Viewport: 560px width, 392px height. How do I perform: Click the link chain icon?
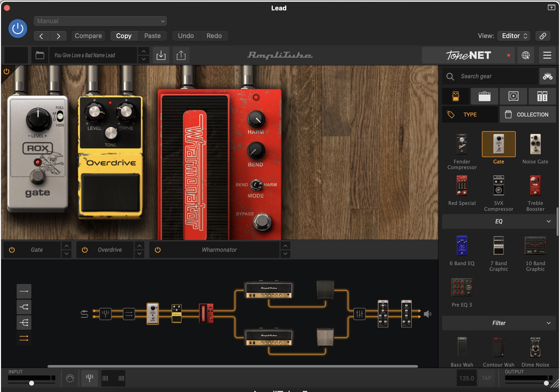point(543,36)
